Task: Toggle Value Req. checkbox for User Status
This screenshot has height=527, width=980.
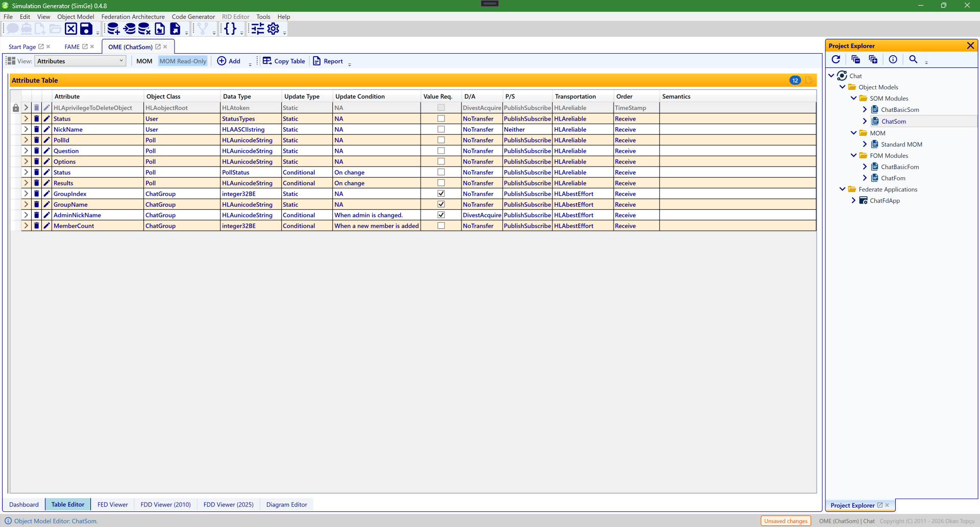Action: [441, 118]
